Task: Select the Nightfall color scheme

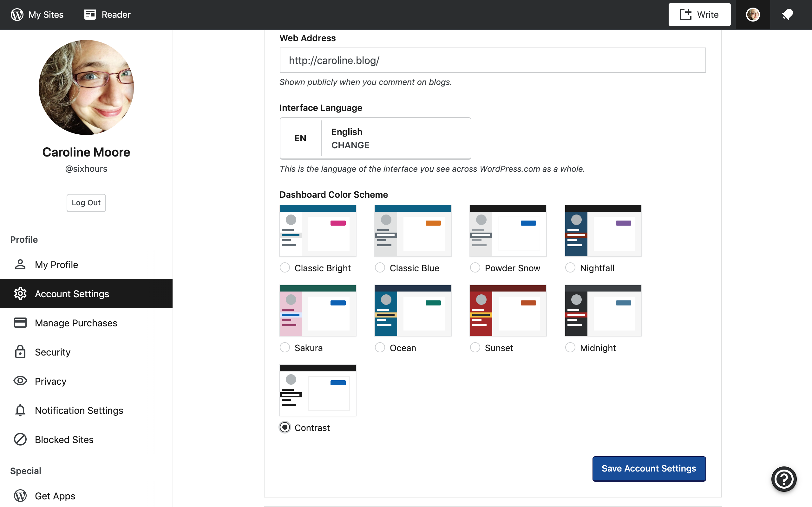Action: pos(570,267)
